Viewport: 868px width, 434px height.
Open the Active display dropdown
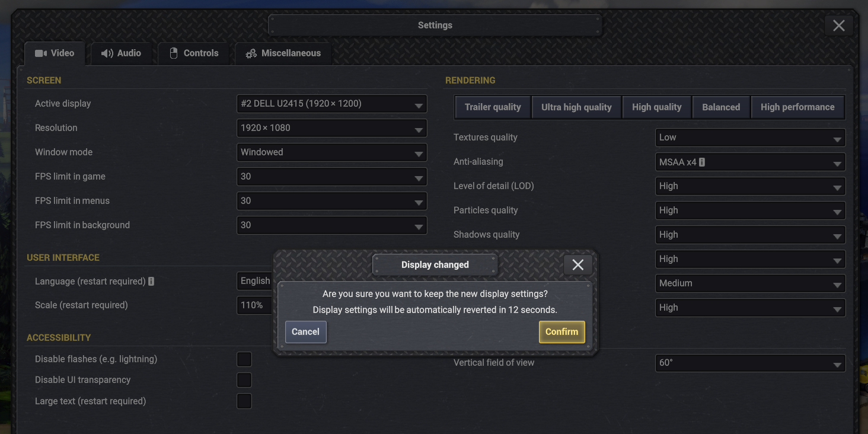(x=331, y=104)
